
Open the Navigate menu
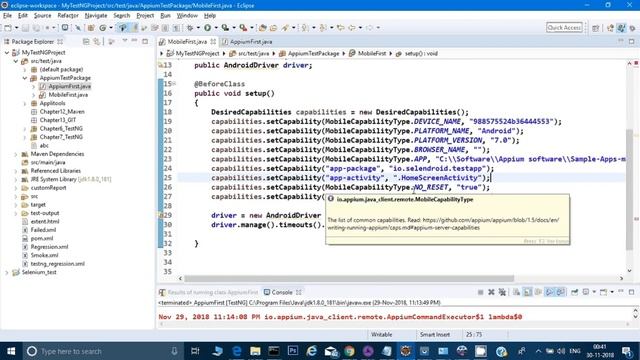click(x=96, y=16)
